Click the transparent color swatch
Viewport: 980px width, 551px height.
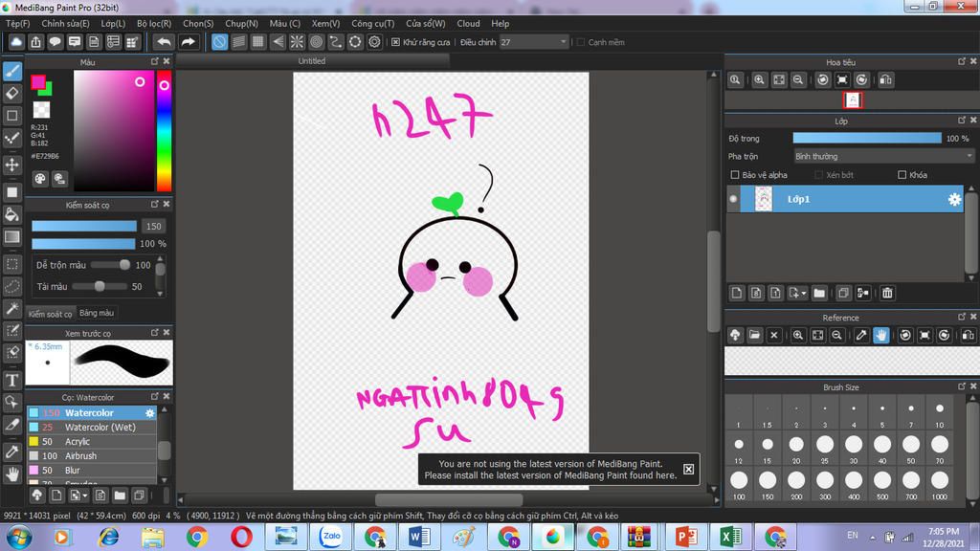click(x=41, y=109)
